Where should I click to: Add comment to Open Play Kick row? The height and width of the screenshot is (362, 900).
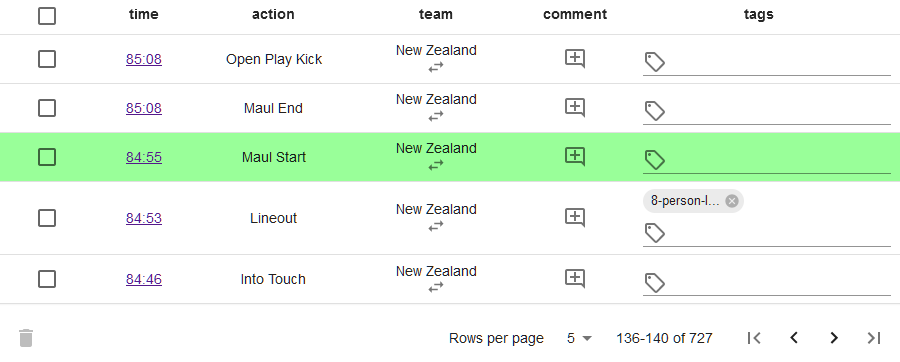pos(575,59)
